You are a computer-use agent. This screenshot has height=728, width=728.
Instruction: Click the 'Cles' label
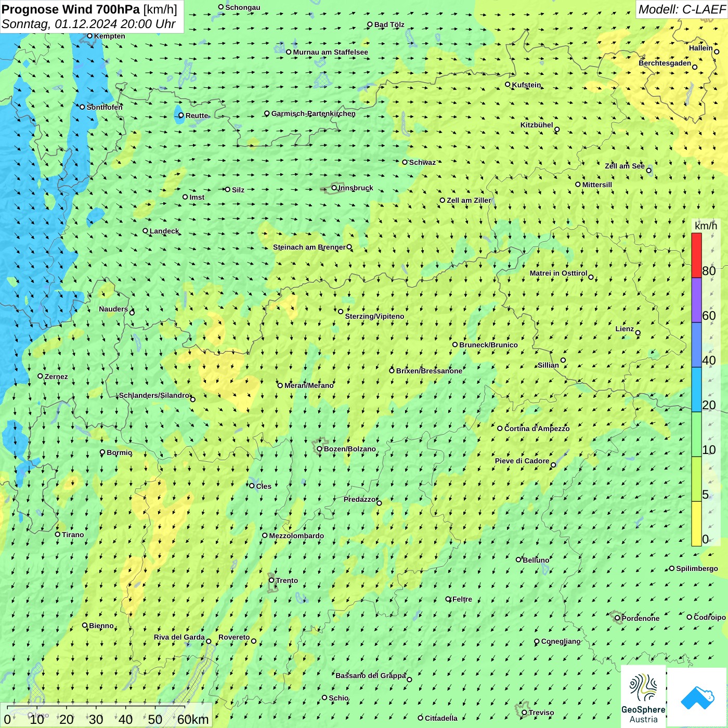[x=264, y=486]
